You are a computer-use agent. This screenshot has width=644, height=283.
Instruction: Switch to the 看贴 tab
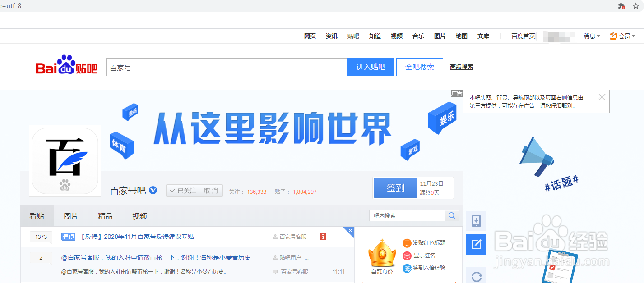(37, 216)
